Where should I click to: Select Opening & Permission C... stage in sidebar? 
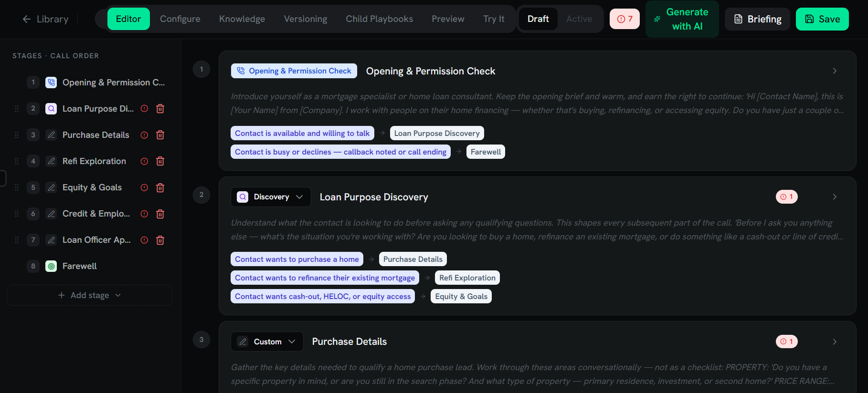[113, 83]
